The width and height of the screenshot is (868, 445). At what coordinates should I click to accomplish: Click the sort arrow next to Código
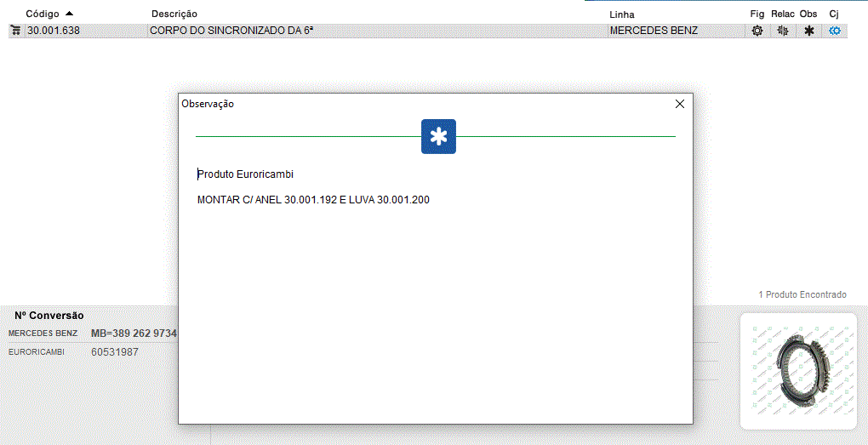[x=69, y=14]
